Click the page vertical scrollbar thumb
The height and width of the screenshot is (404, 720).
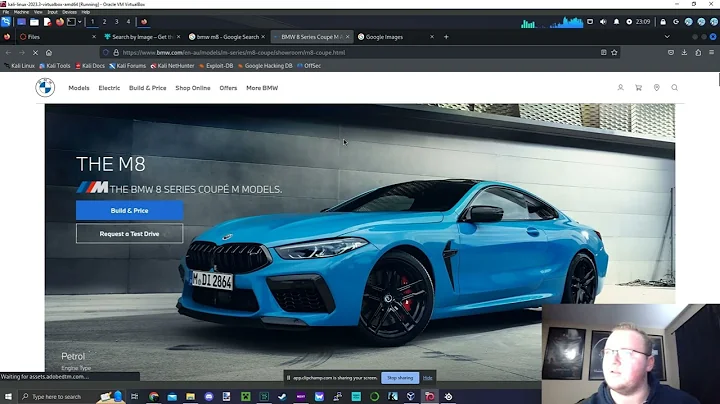pyautogui.click(x=718, y=79)
